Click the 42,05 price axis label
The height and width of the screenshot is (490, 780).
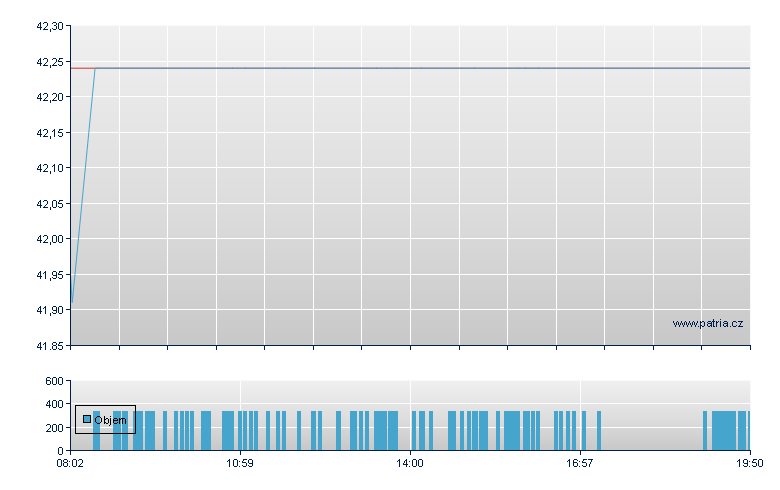coord(50,204)
